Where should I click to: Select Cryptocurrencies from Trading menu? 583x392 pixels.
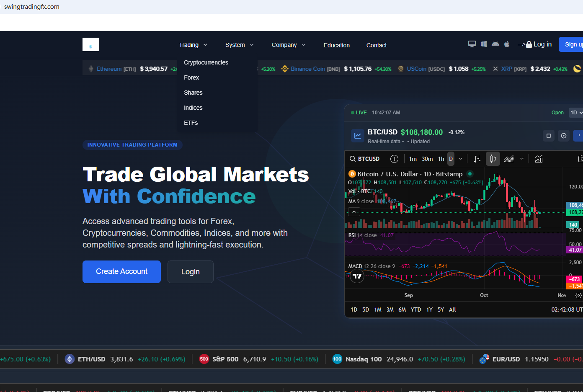[x=206, y=62]
